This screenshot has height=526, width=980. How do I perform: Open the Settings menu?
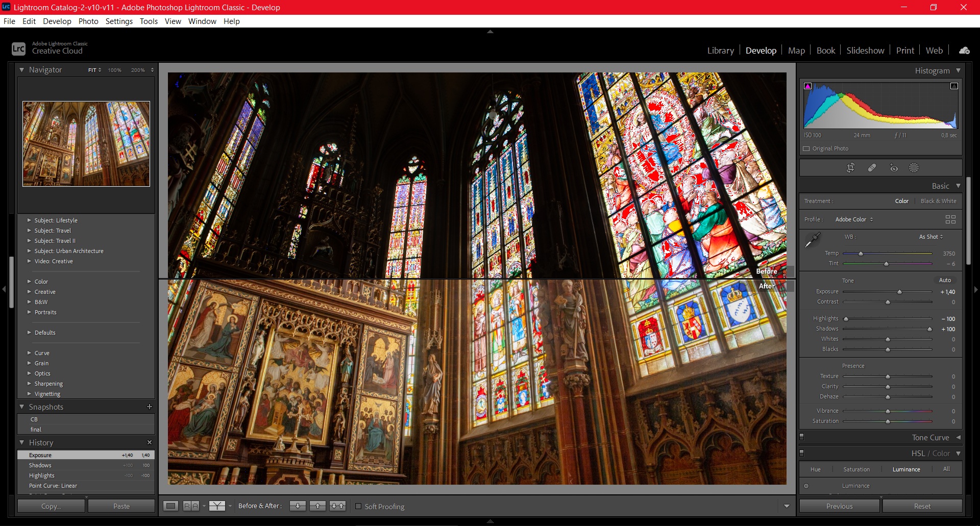click(119, 21)
